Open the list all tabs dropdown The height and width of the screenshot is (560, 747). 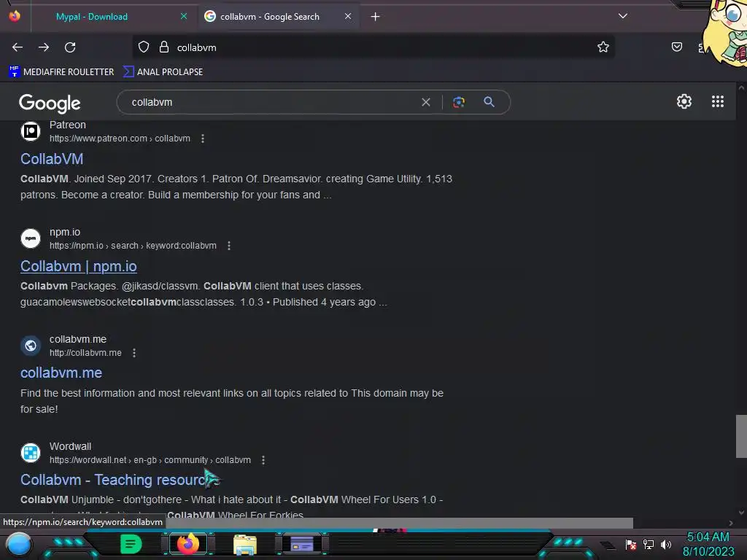[x=622, y=16]
